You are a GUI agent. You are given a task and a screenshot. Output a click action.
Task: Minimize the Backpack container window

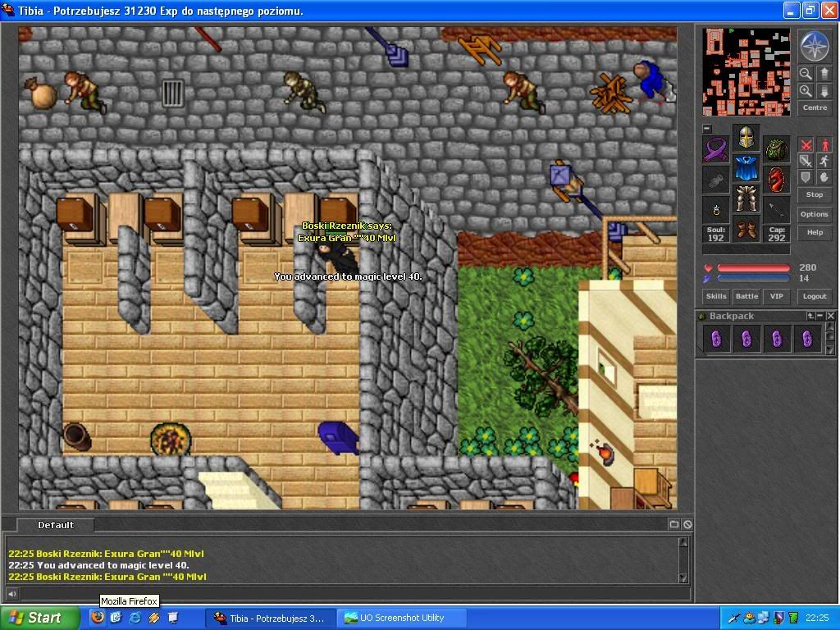(820, 316)
